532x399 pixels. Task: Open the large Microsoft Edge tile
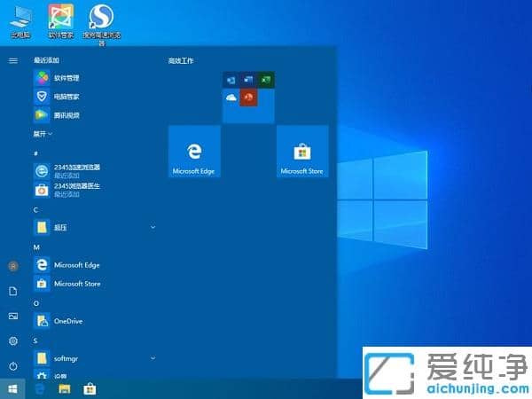click(x=194, y=152)
